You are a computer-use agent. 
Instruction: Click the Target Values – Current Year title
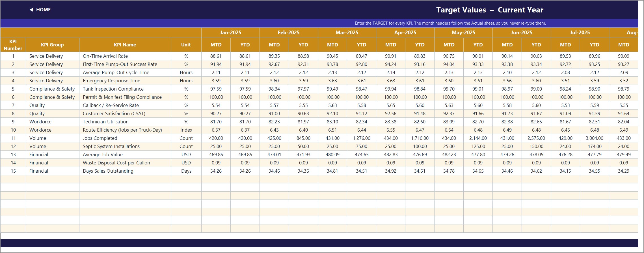pos(490,10)
